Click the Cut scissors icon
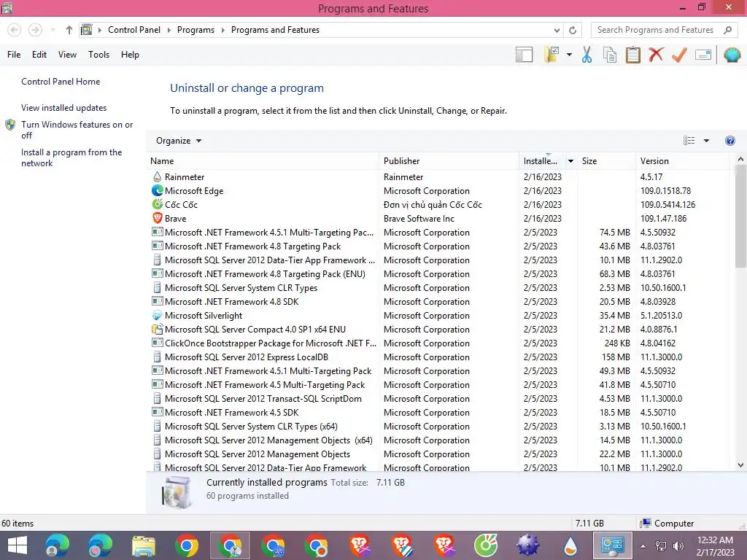The image size is (747, 560). 587,55
